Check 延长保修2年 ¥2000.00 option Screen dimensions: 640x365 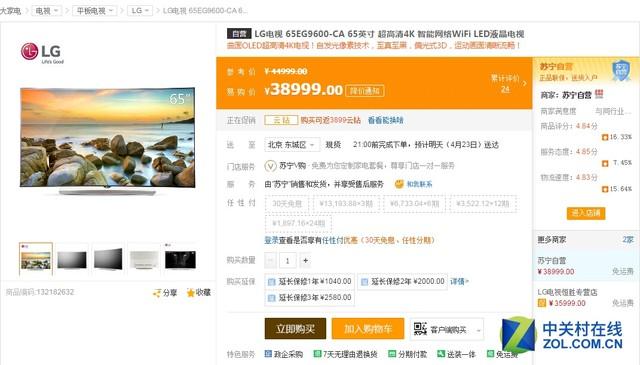402,281
